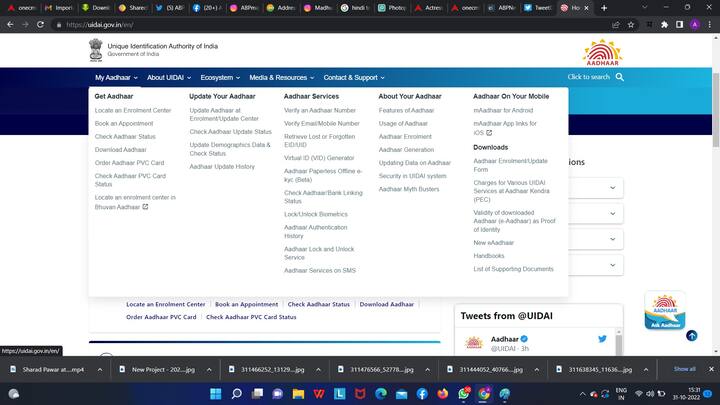Click the Aadhaar Myth Busters link
This screenshot has width=720, height=405.
[x=409, y=189]
